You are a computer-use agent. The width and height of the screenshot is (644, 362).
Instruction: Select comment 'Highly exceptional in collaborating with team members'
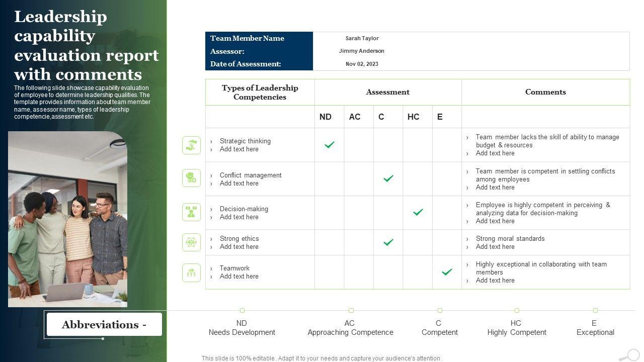(x=541, y=268)
